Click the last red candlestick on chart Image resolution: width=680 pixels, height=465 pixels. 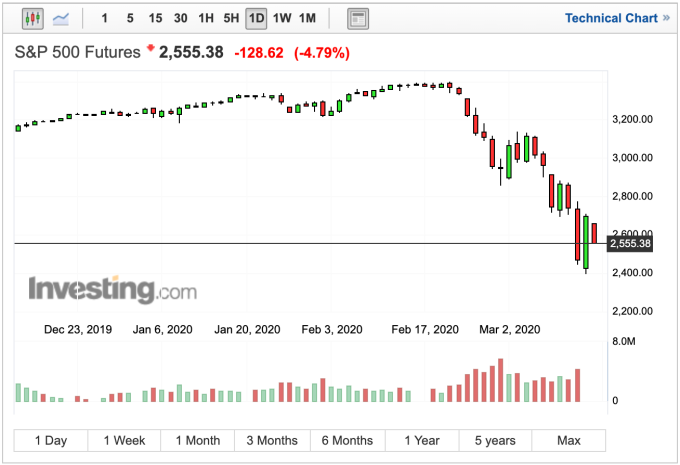pyautogui.click(x=594, y=233)
